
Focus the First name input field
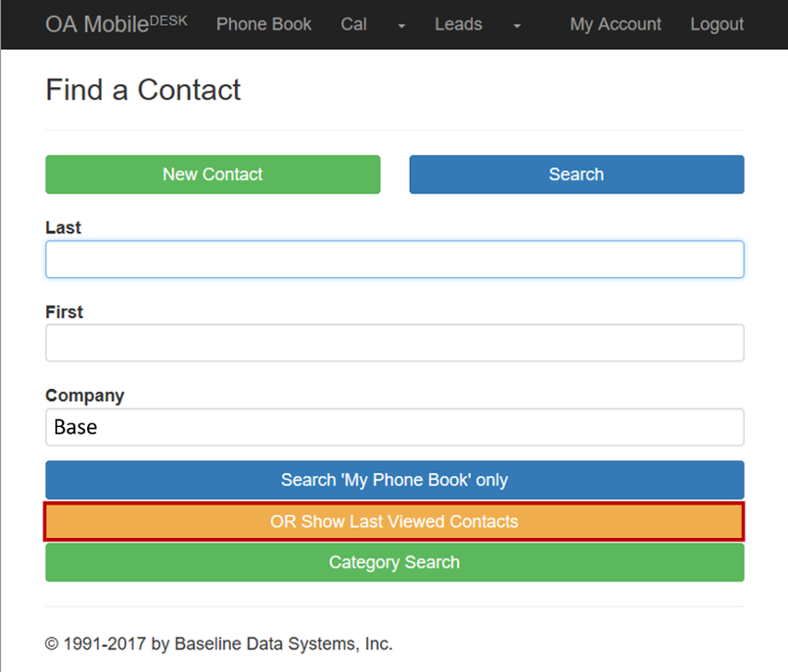(x=395, y=343)
